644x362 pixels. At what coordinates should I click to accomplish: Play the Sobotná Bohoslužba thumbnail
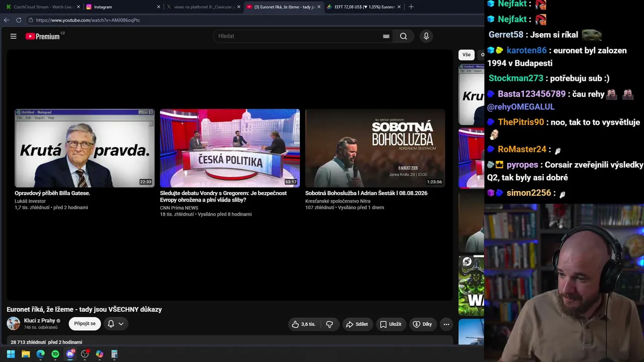pos(375,148)
